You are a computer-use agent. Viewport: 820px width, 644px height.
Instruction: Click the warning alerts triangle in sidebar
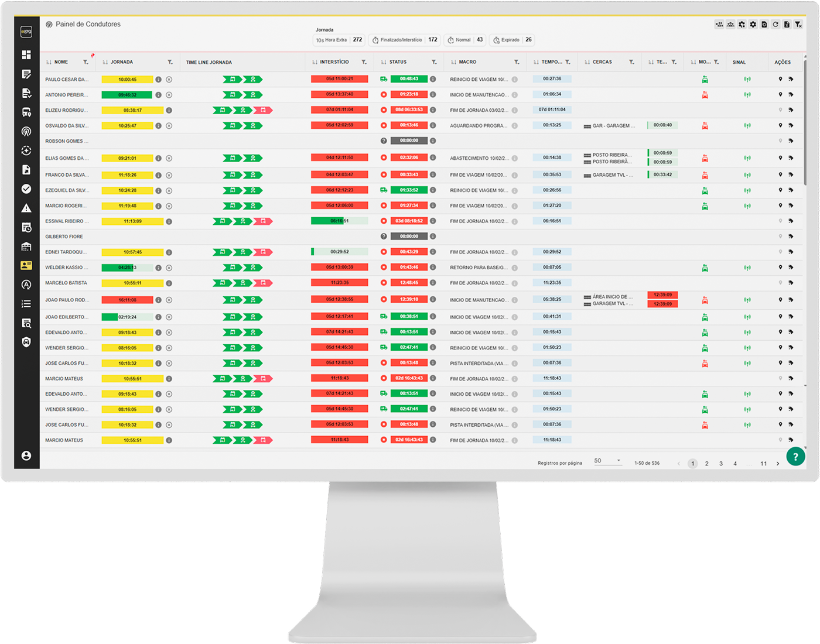tap(26, 208)
